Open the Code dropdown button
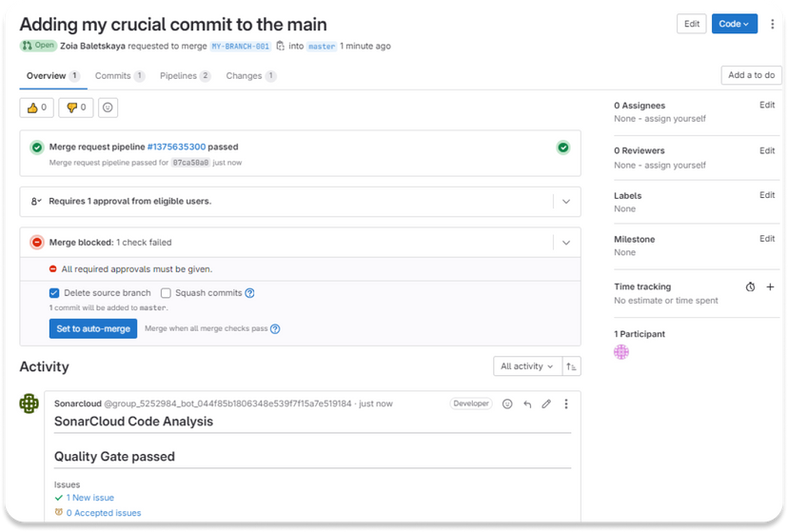788x532 pixels. (x=734, y=24)
